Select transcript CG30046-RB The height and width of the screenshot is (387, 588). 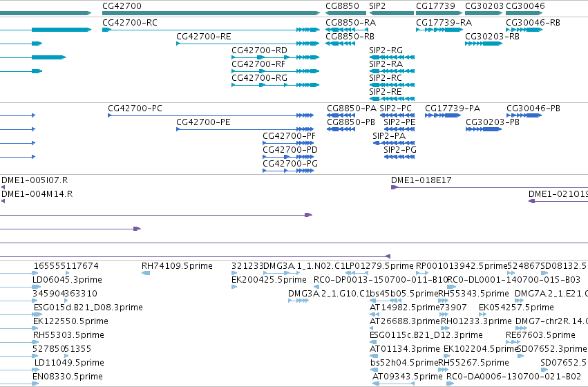point(533,23)
